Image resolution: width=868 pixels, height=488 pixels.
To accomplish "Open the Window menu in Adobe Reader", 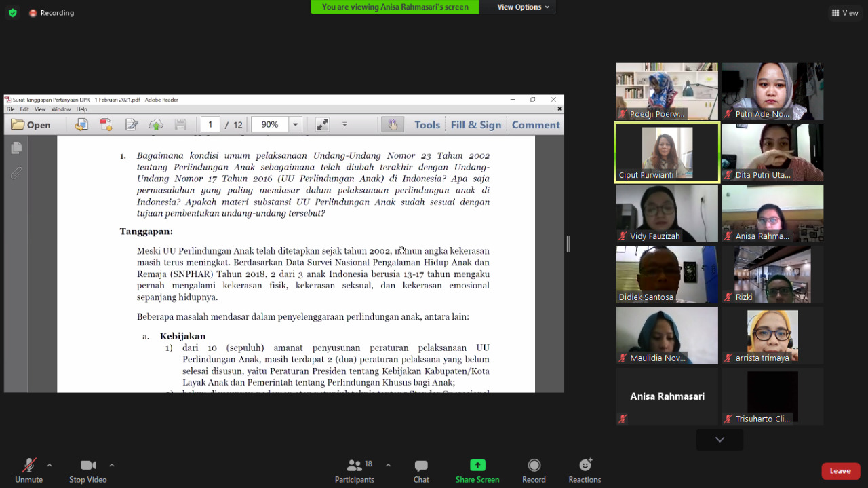I will tap(61, 109).
